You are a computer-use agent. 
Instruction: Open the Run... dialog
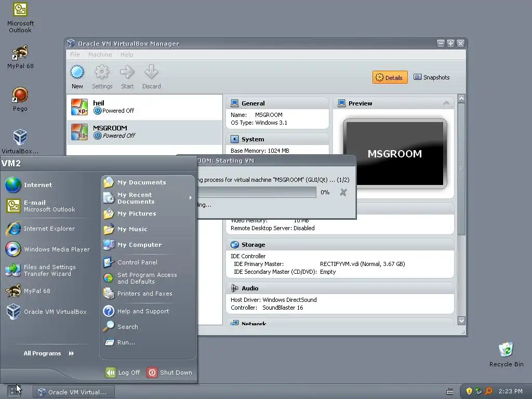click(148, 342)
